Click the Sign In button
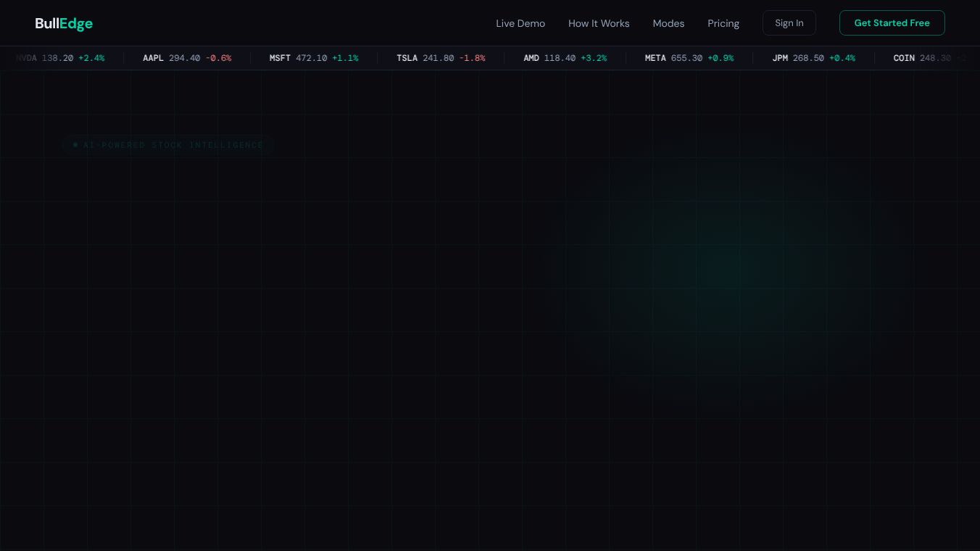The height and width of the screenshot is (551, 980). coord(789,23)
